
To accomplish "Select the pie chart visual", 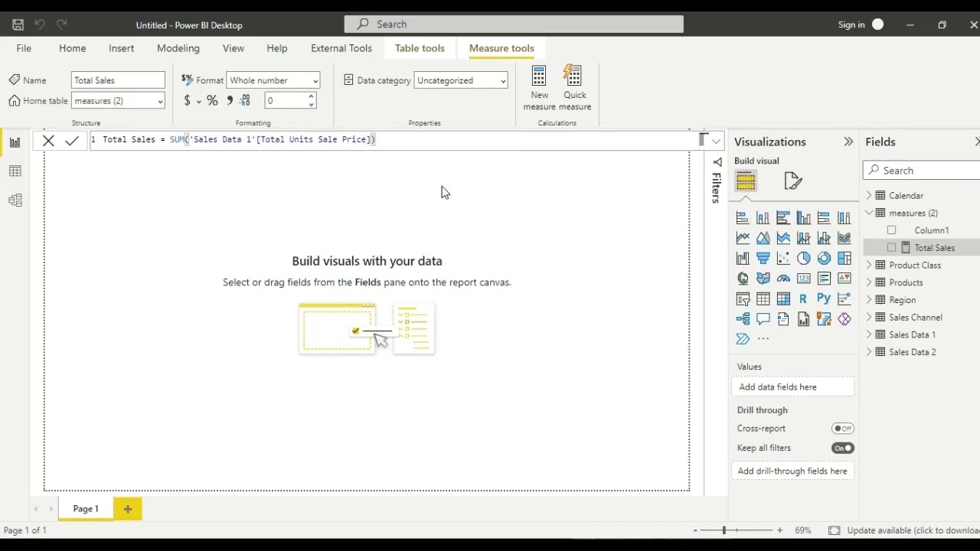I will 804,258.
